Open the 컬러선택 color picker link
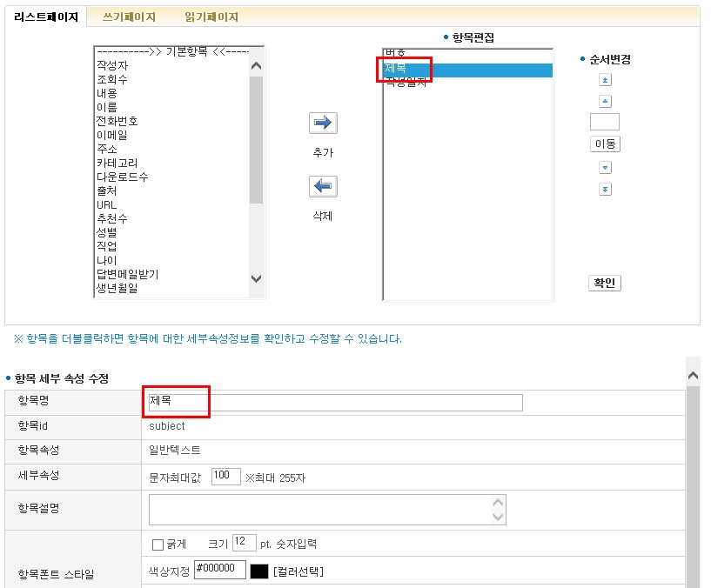 (x=298, y=571)
